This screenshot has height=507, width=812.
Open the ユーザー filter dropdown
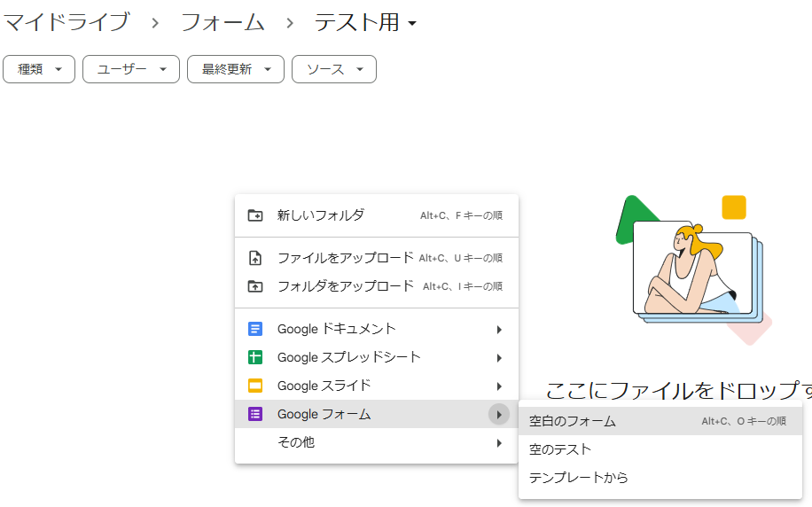point(131,69)
